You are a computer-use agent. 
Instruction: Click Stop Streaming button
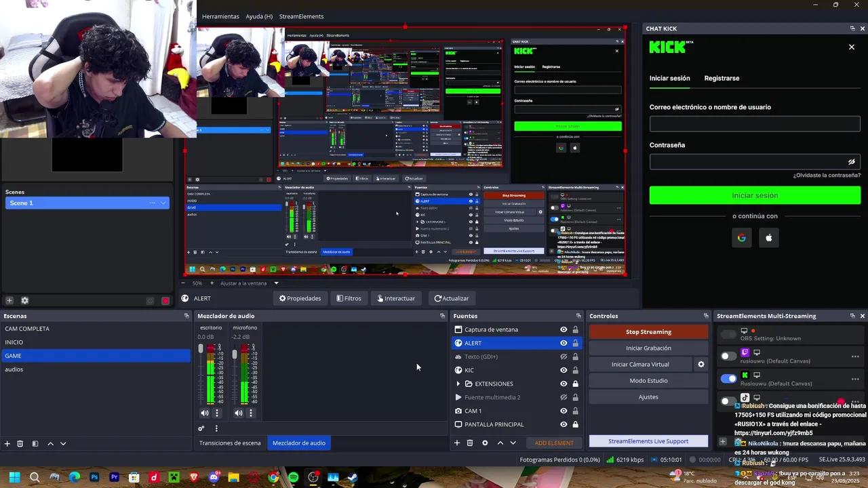tap(648, 331)
